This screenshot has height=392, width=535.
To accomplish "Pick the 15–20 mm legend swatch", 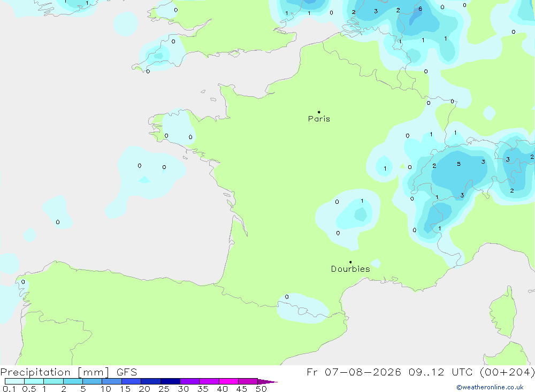I will coord(132,381).
